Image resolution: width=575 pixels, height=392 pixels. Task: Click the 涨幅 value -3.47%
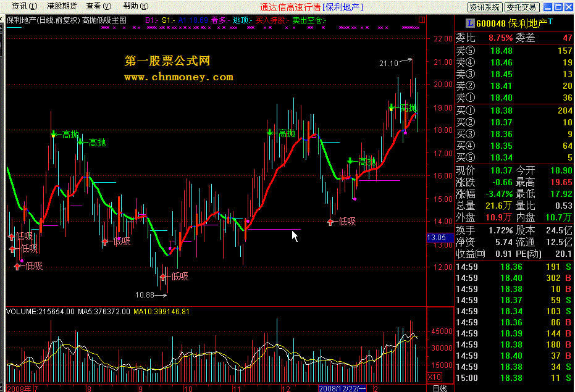(x=499, y=194)
